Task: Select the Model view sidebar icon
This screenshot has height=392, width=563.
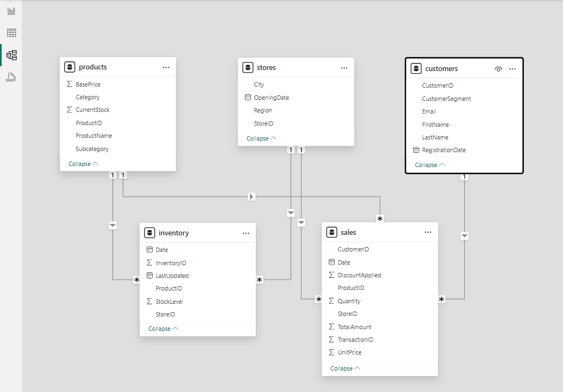Action: pyautogui.click(x=11, y=55)
